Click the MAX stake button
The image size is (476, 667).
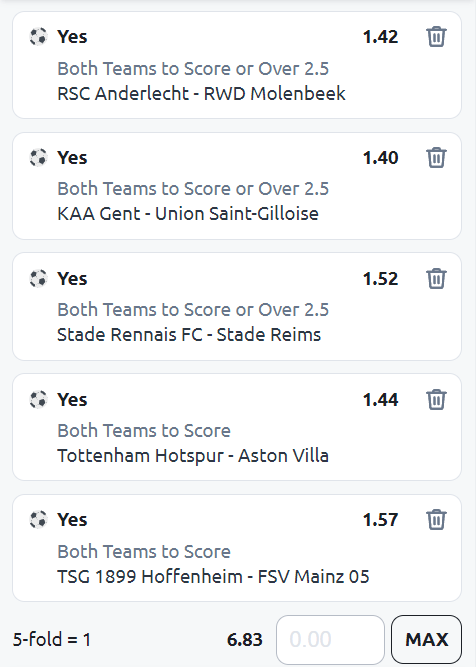[x=426, y=639]
